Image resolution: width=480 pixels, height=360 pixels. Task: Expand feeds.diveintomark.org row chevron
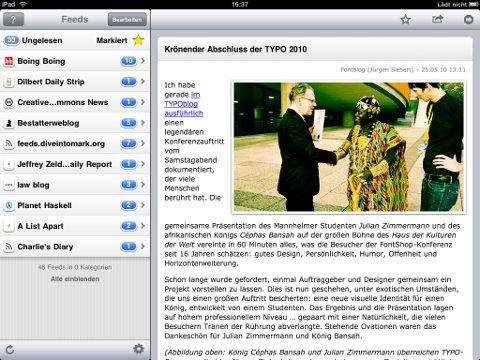(143, 143)
